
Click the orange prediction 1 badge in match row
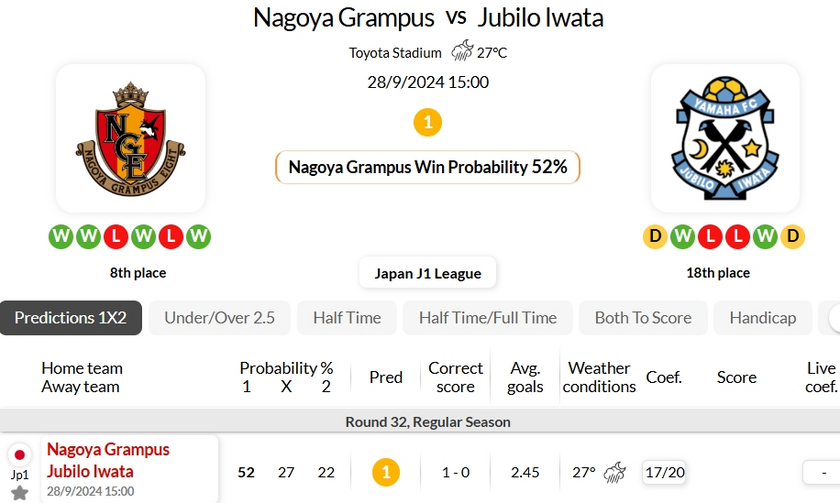[x=386, y=471]
